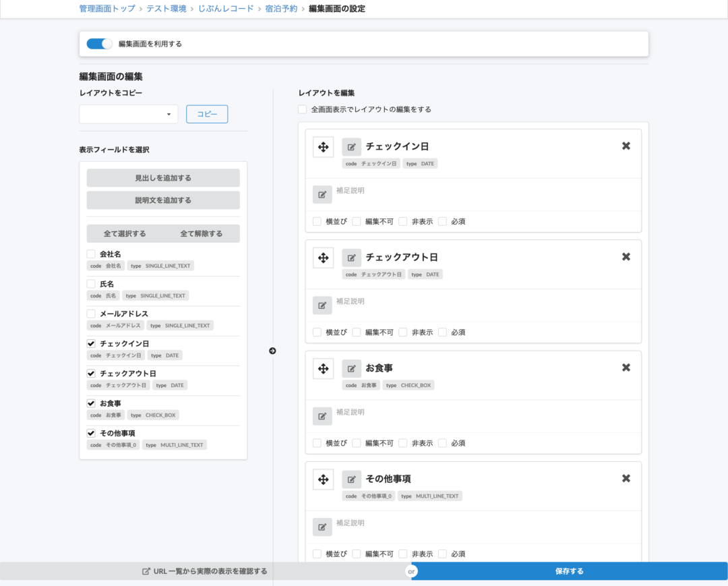Click the edit pencil next to チェックアウト日 title
This screenshot has height=586, width=728.
(x=351, y=258)
